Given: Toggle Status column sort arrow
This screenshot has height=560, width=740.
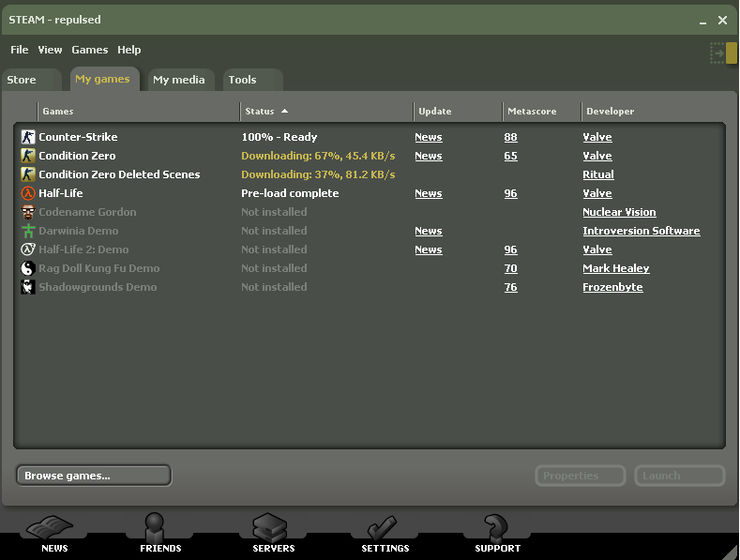Looking at the screenshot, I should click(284, 111).
